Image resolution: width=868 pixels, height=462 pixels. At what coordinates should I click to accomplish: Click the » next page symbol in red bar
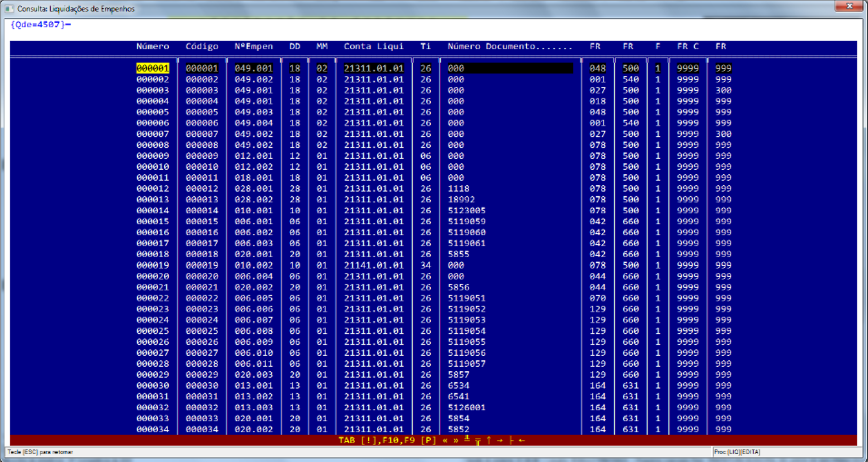(x=456, y=440)
